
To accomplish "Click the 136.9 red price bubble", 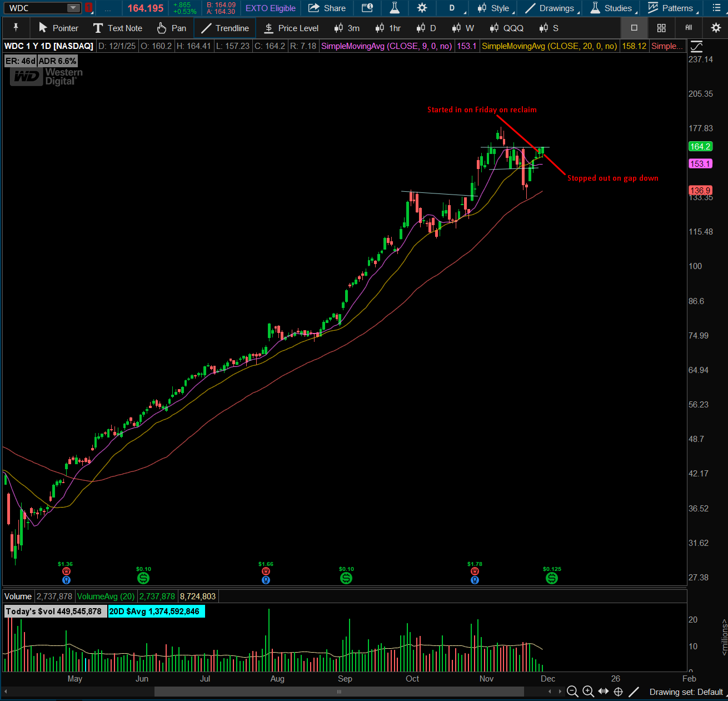I will click(700, 190).
